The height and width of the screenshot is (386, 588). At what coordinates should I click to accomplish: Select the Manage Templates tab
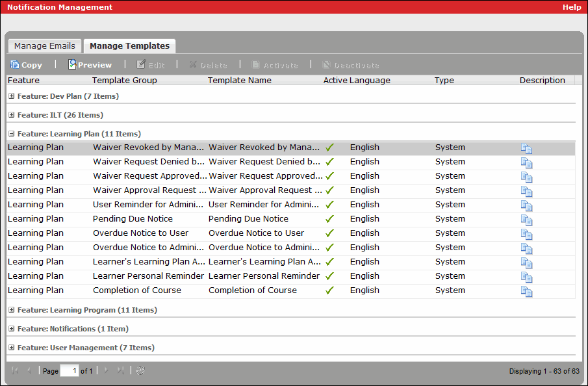click(129, 45)
